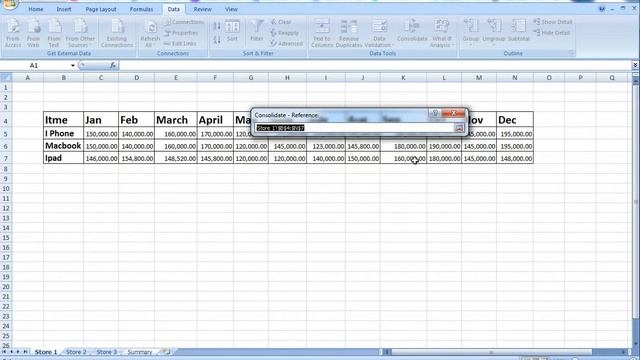Click Edit Links in the ribbon
Viewport: 640px width, 360px height.
click(x=180, y=43)
